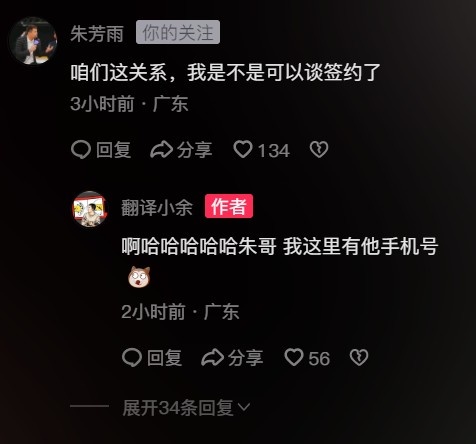Dislike 朱芳雨's comment with broken heart
Viewport: 476px width, 444px height.
click(x=319, y=149)
